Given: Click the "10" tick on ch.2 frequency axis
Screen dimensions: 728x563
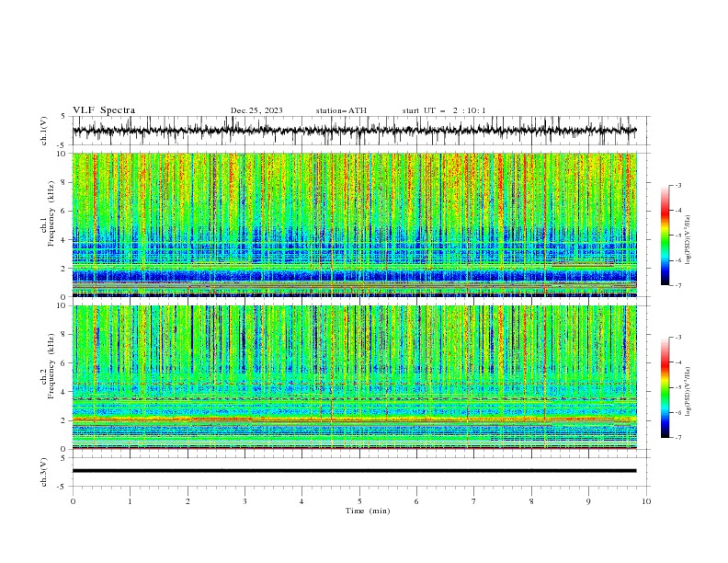Looking at the screenshot, I should pyautogui.click(x=63, y=305).
